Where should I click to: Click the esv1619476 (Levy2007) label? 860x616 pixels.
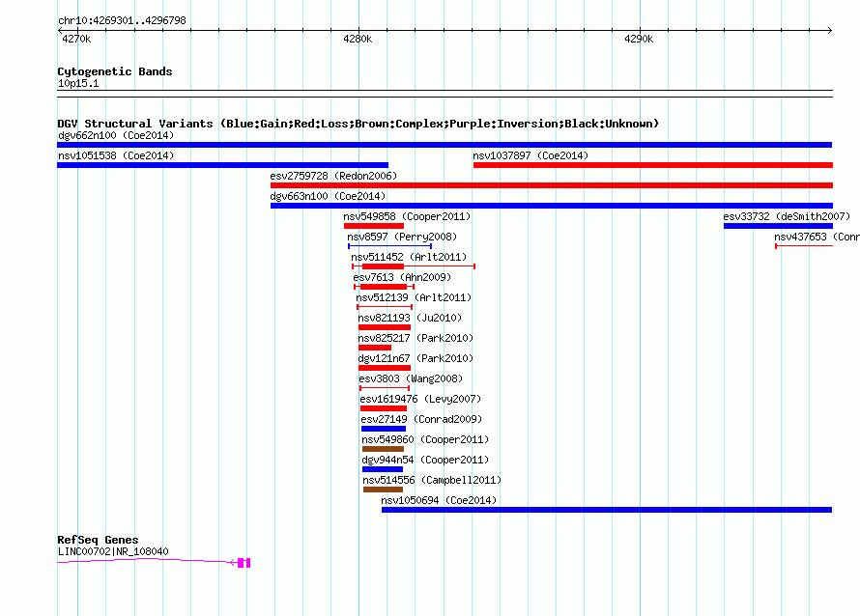[420, 399]
